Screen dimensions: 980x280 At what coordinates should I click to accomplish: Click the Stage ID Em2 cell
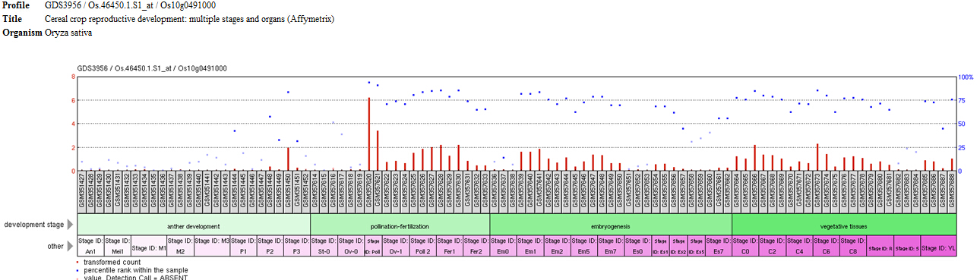[558, 246]
